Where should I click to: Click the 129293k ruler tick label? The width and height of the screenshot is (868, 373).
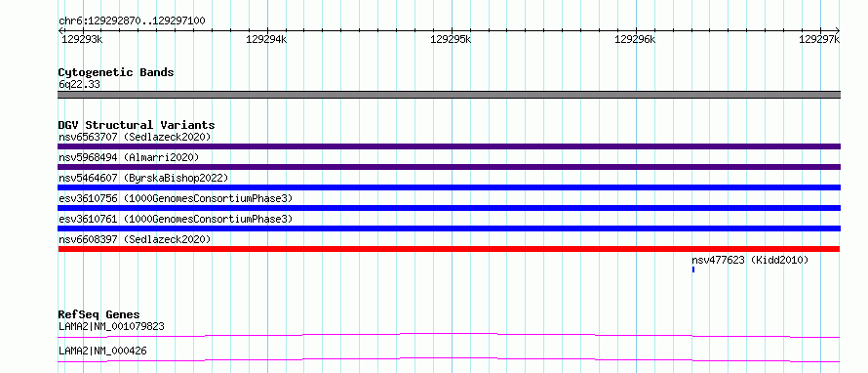pos(82,39)
